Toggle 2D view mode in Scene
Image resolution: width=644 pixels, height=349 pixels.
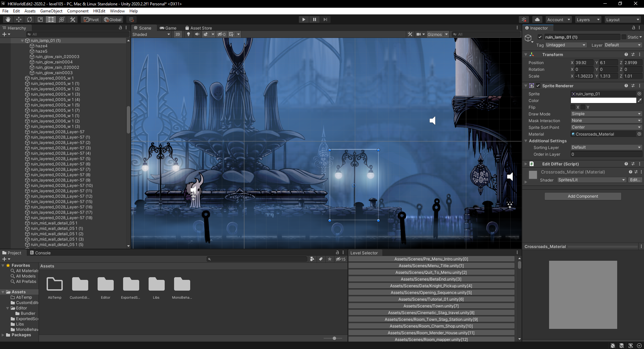pos(178,34)
